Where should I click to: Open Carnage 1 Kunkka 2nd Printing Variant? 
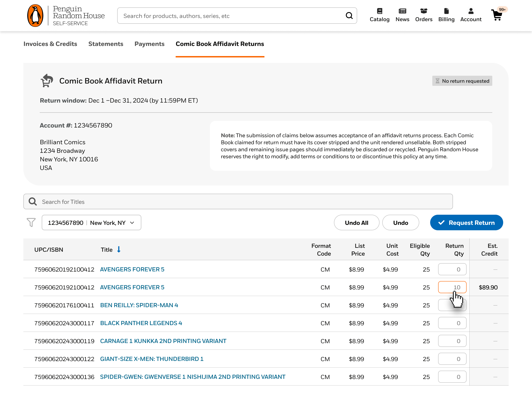163,341
